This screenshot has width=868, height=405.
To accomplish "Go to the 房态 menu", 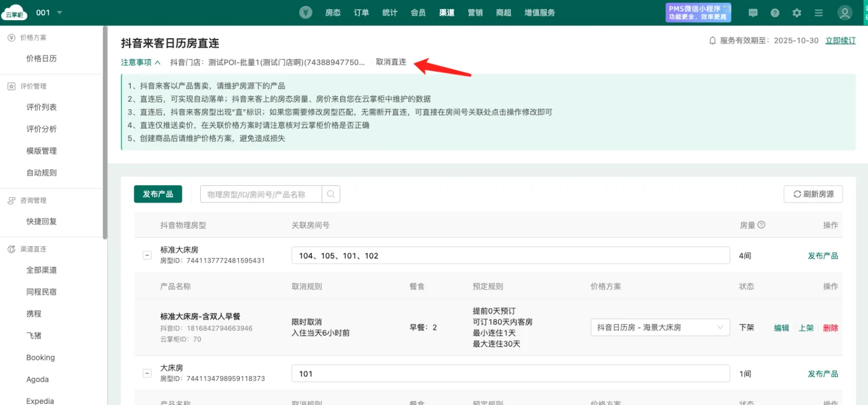I will [333, 13].
